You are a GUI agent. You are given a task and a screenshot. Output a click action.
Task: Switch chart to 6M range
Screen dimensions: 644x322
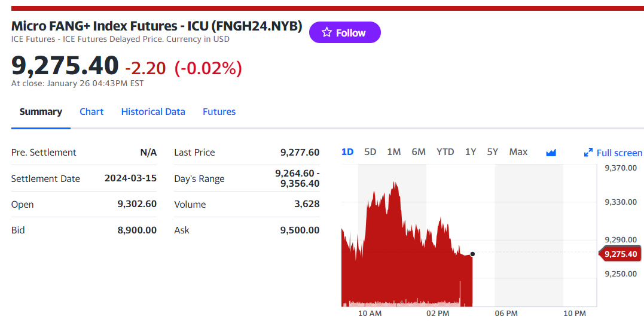419,152
